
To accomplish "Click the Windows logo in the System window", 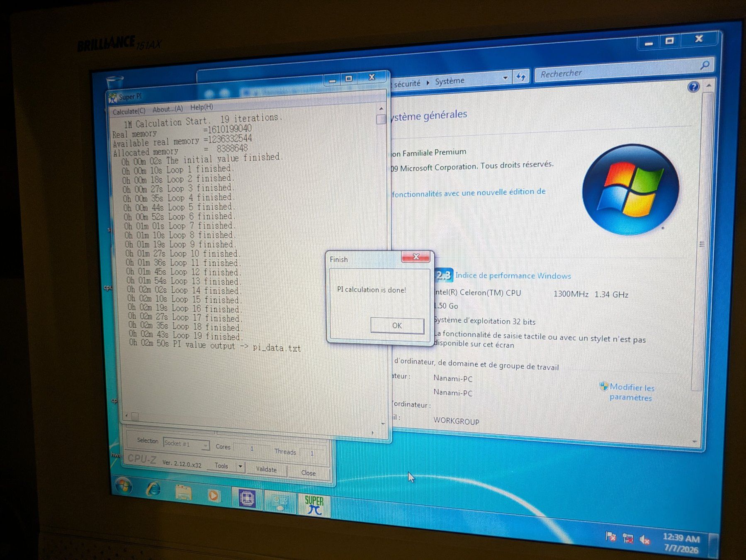I will coord(630,190).
